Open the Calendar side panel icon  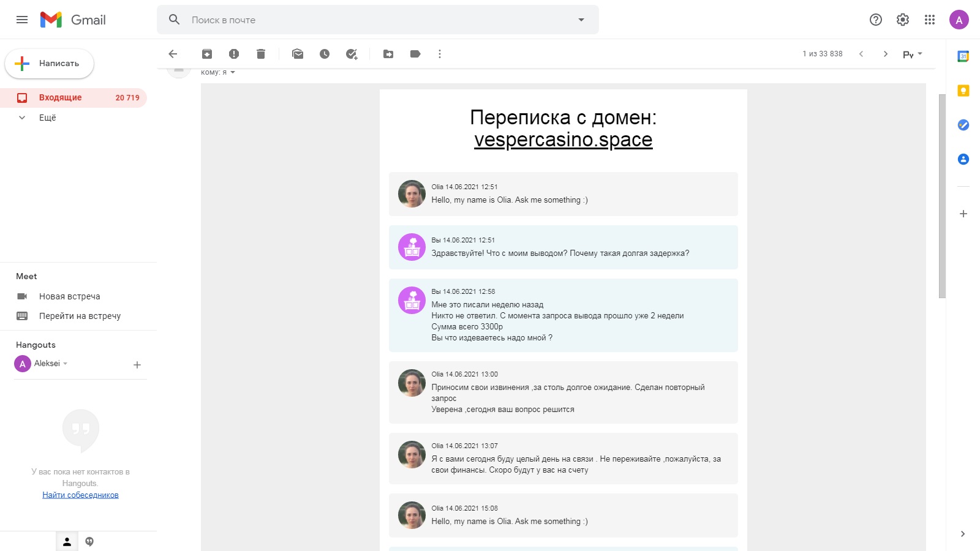963,56
